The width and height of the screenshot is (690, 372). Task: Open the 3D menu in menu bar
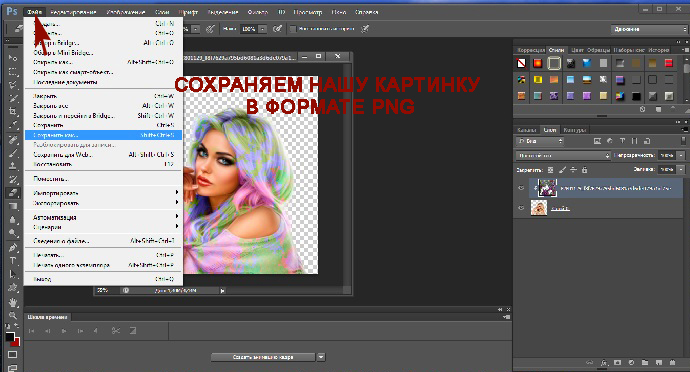tap(282, 12)
